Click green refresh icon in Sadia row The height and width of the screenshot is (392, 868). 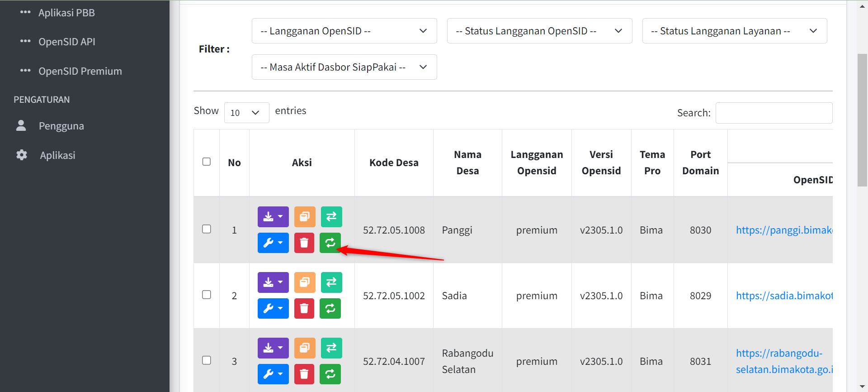coord(330,309)
